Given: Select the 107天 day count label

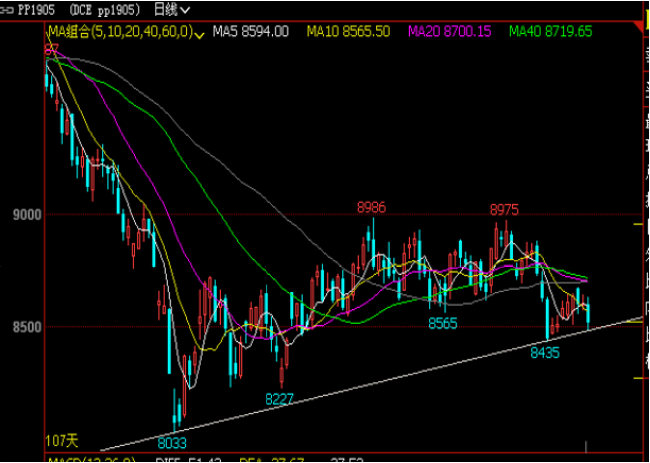Looking at the screenshot, I should [61, 440].
